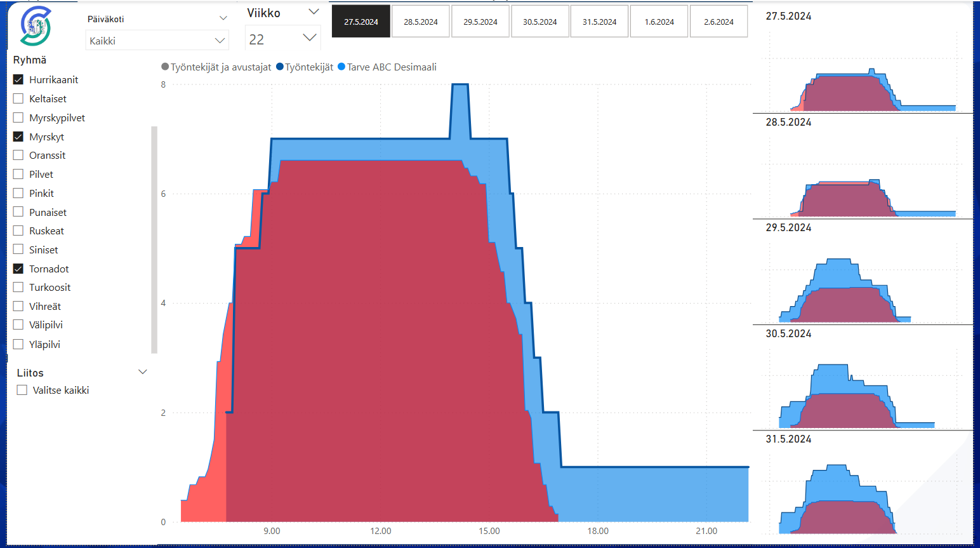
Task: Enable the Keltaiset group checkbox
Action: click(18, 99)
